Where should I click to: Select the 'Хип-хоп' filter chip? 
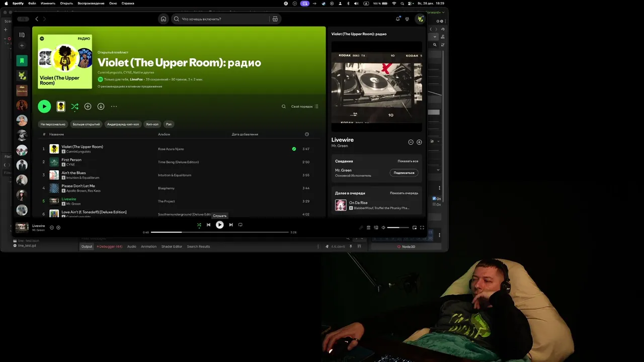pyautogui.click(x=152, y=124)
